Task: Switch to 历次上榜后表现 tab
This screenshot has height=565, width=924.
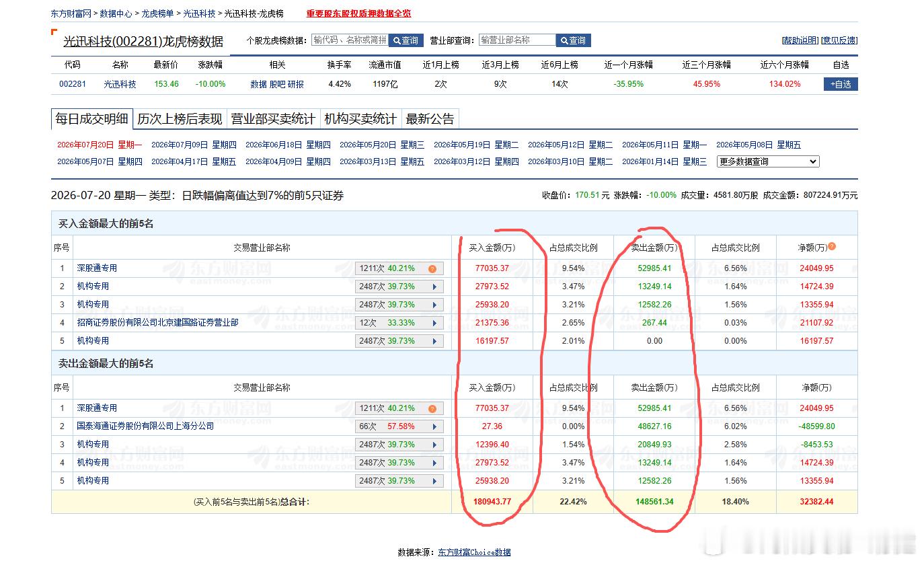Action: tap(180, 119)
